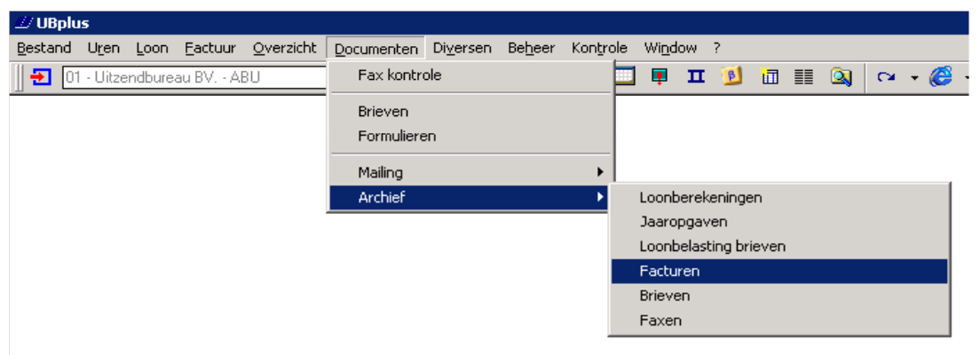Open the Overzicht menu

point(284,48)
